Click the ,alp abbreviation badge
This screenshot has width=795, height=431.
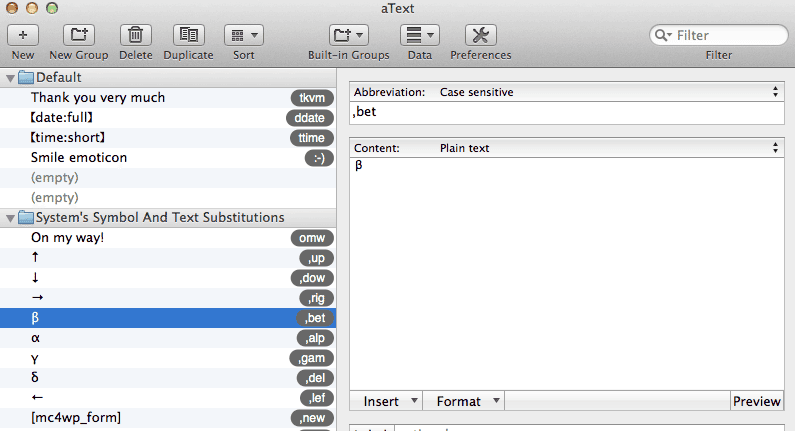[315, 338]
